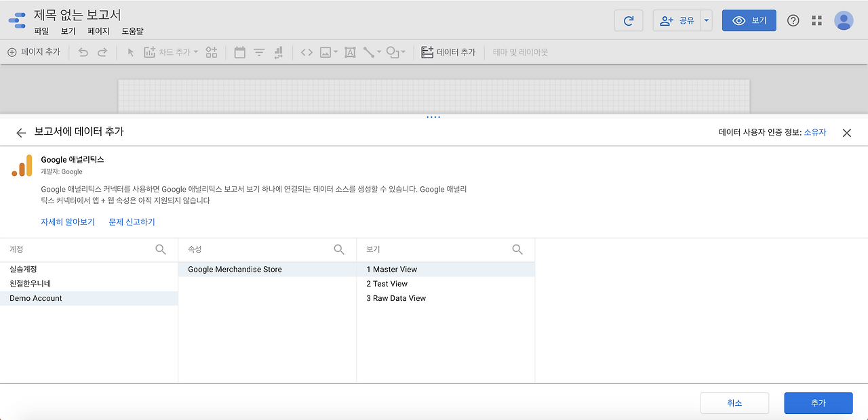
Task: Click the blue 보기 view button
Action: (749, 20)
